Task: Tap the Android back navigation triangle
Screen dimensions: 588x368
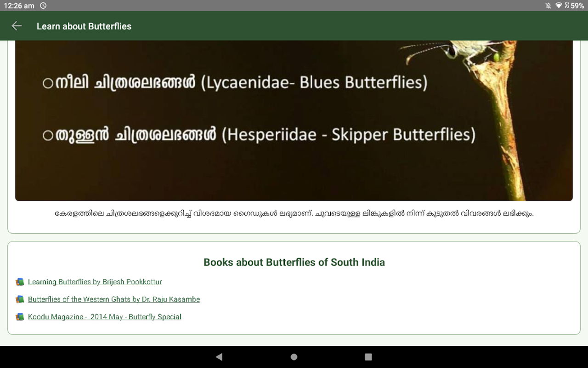Action: [219, 356]
